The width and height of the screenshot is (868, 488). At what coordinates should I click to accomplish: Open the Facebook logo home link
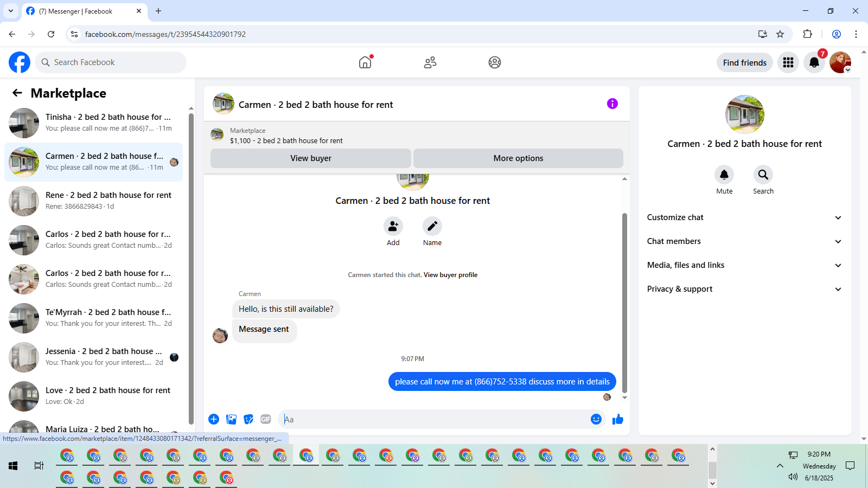pyautogui.click(x=20, y=62)
